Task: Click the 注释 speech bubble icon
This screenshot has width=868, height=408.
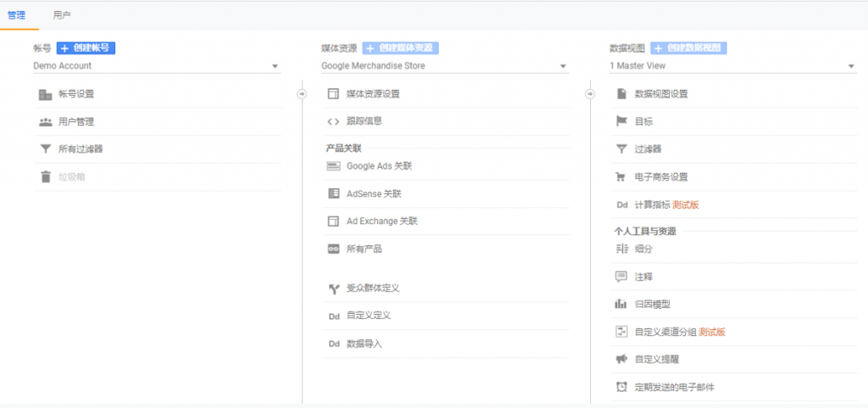Action: (621, 277)
